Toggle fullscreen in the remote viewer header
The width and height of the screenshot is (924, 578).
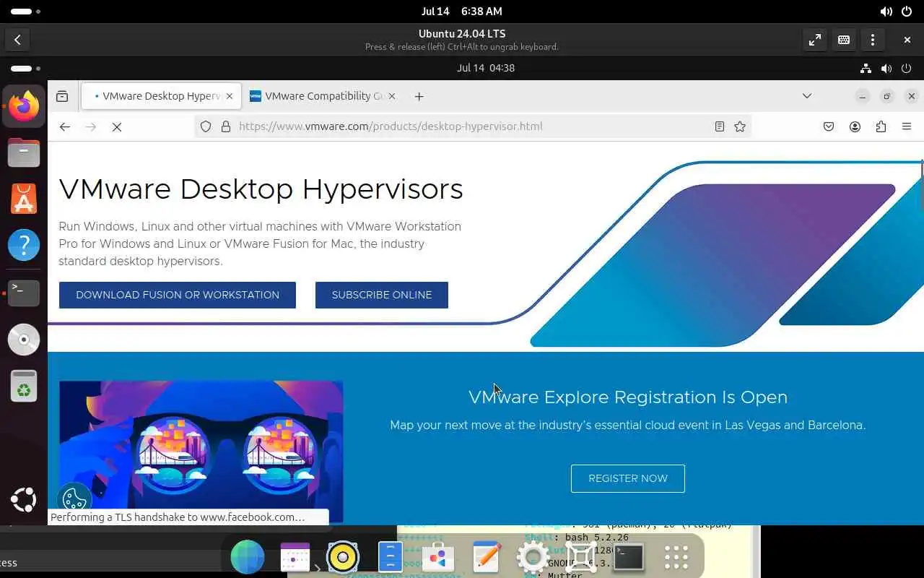coord(815,40)
